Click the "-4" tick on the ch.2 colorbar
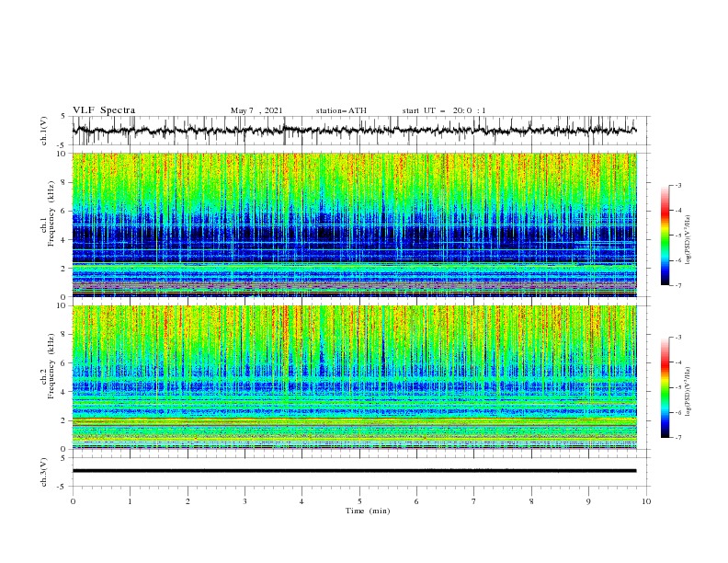 click(678, 362)
